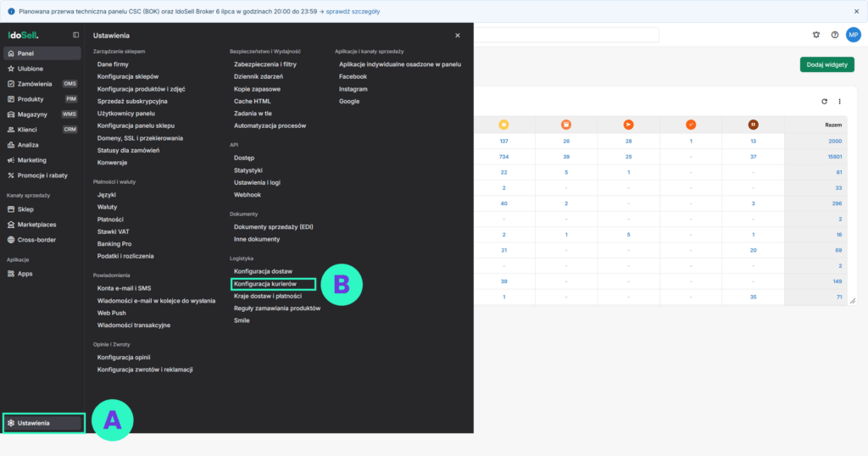Open Stawki VAT settings
This screenshot has width=868, height=456.
pos(113,231)
